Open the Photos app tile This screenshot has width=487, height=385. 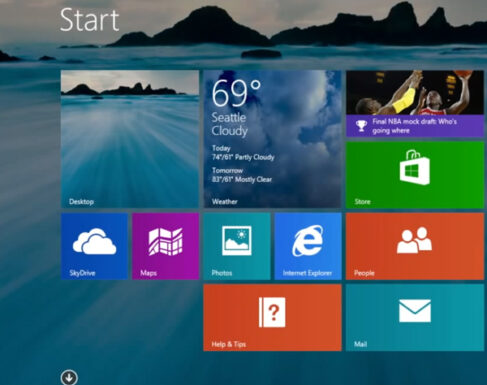(x=237, y=246)
